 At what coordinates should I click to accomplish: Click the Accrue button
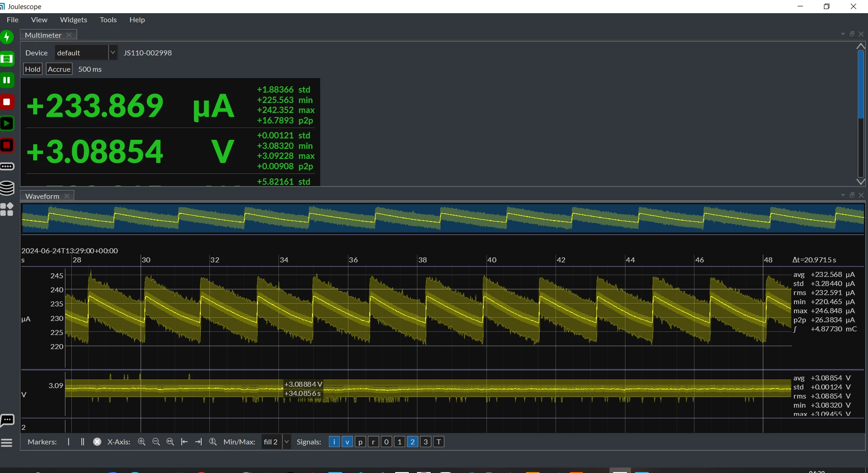tap(59, 69)
